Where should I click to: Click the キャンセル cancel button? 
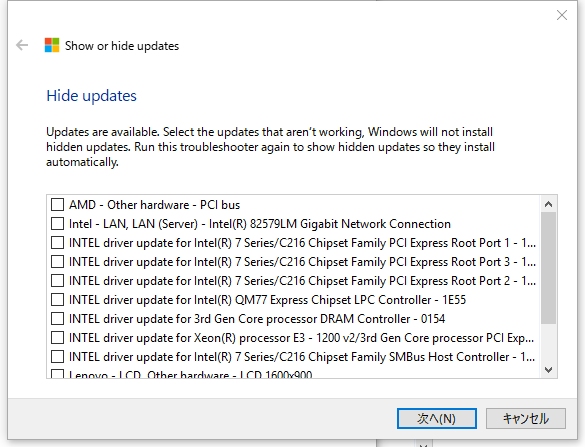(x=526, y=418)
